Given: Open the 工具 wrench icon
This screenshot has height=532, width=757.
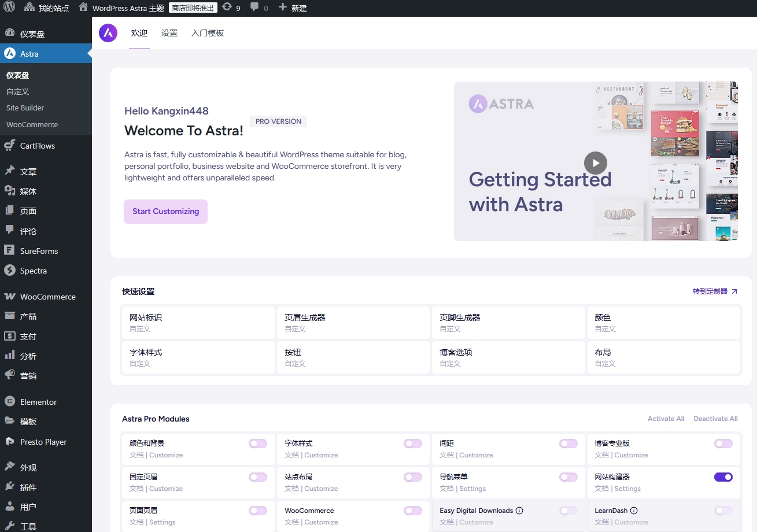Looking at the screenshot, I should (10, 526).
